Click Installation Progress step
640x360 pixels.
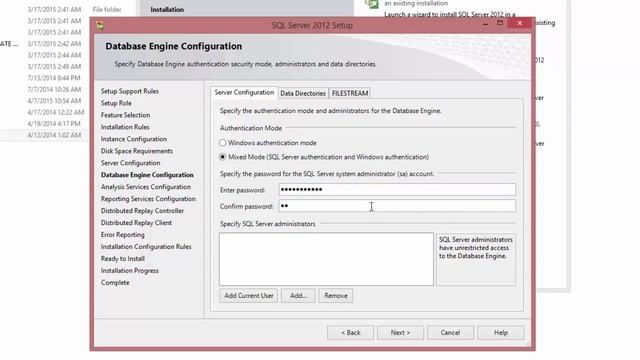tap(130, 271)
